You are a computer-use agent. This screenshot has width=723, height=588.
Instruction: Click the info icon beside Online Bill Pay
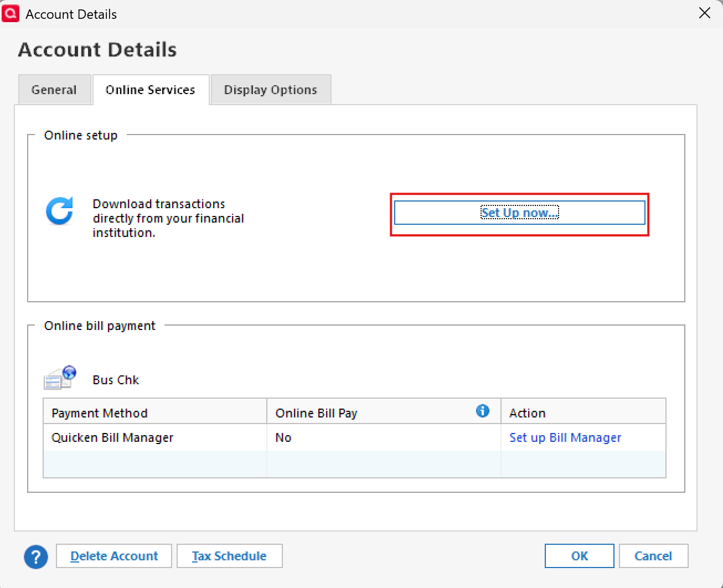pyautogui.click(x=482, y=411)
